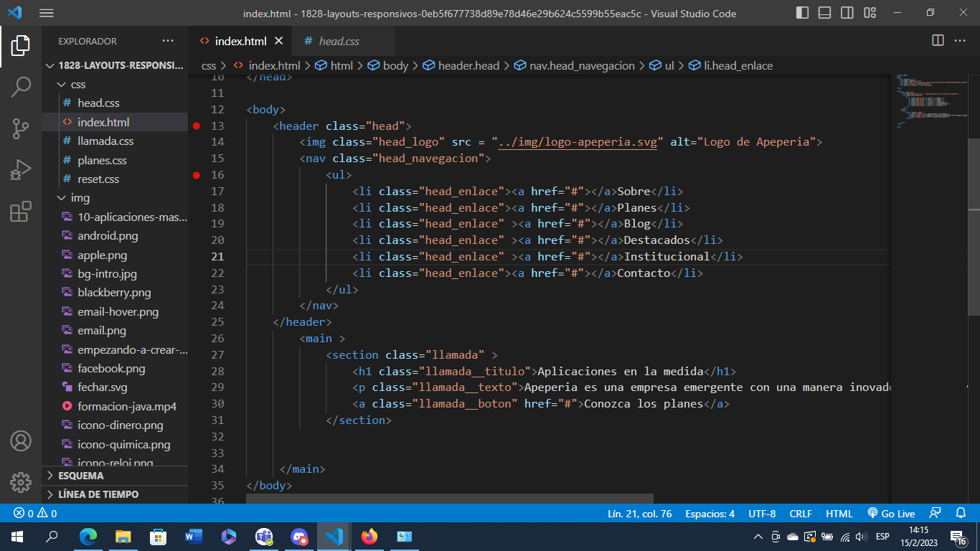980x551 pixels.
Task: Change end of line CRLF
Action: 801,514
